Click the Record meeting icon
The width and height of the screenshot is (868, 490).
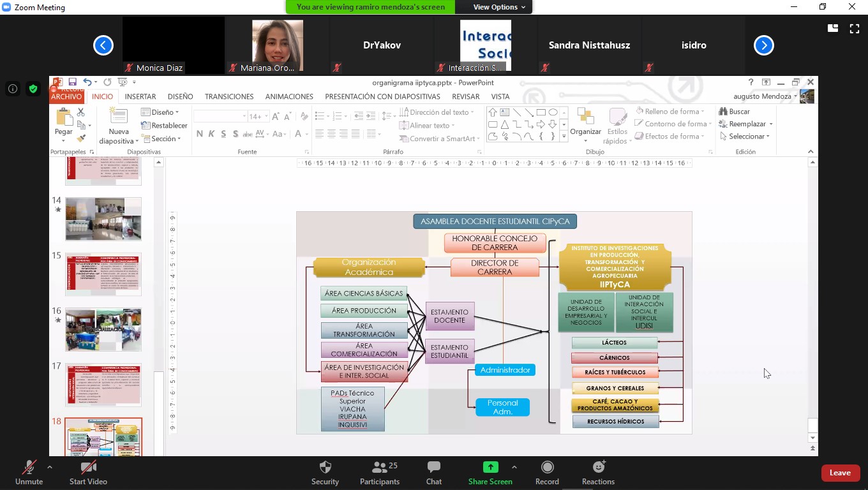547,467
